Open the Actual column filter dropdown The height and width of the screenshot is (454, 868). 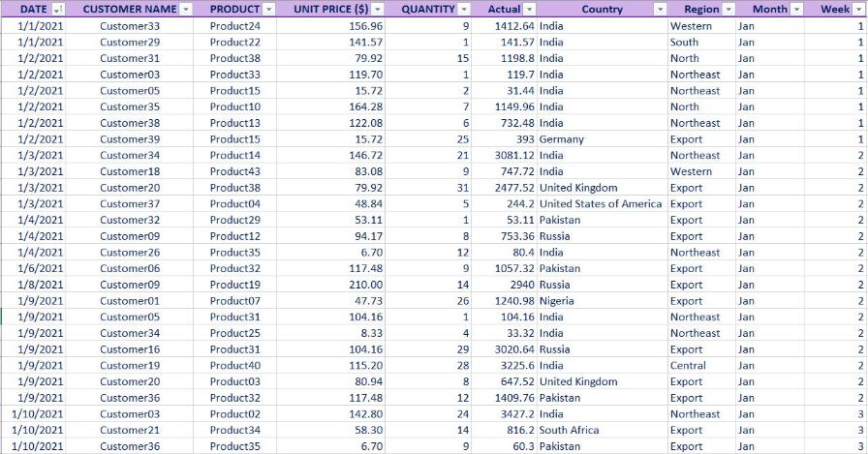529,10
